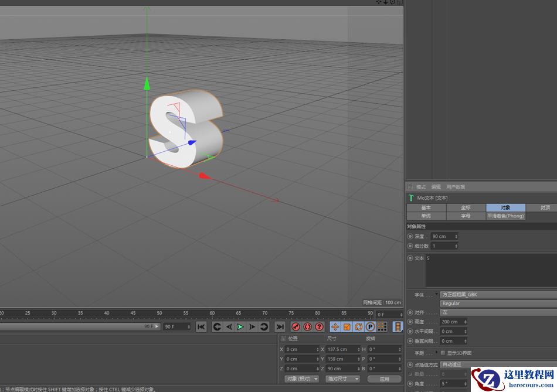Select the MoText icon in the Attribute Manager
The height and width of the screenshot is (392, 557).
[x=410, y=197]
